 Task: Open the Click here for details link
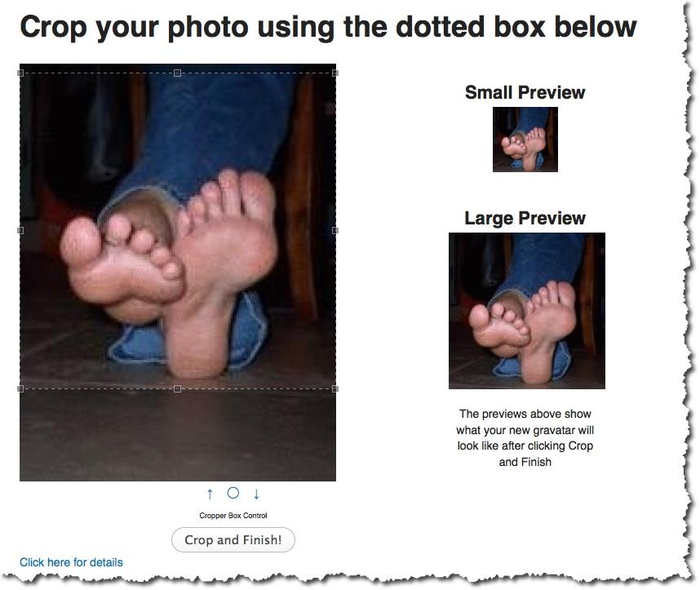71,562
